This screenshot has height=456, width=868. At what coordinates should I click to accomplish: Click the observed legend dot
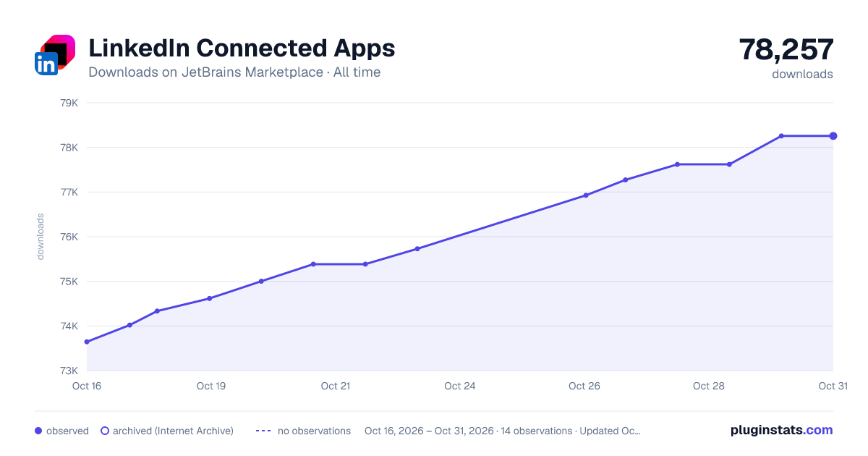tap(38, 431)
